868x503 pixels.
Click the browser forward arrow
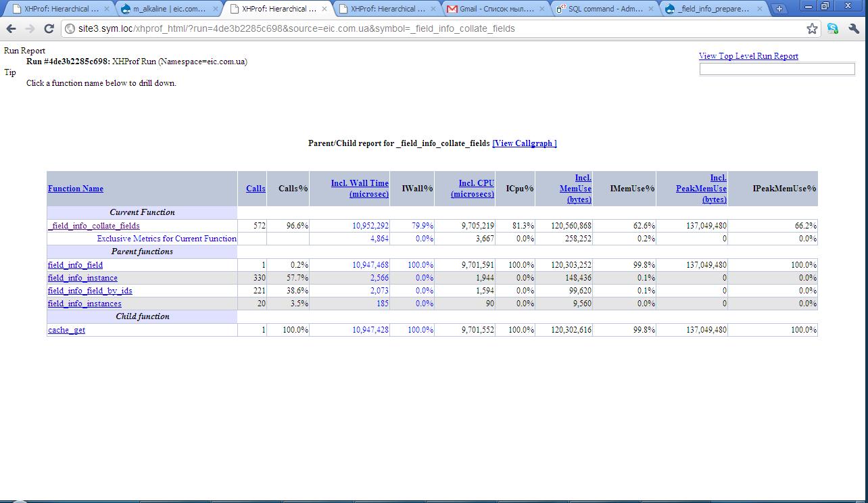click(30, 28)
